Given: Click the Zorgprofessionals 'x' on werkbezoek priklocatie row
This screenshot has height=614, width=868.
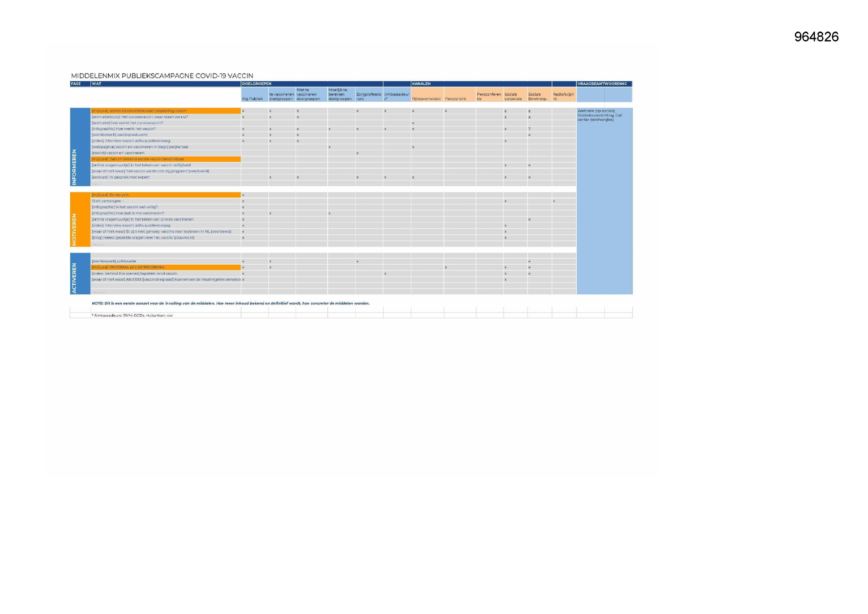Looking at the screenshot, I should (x=357, y=261).
